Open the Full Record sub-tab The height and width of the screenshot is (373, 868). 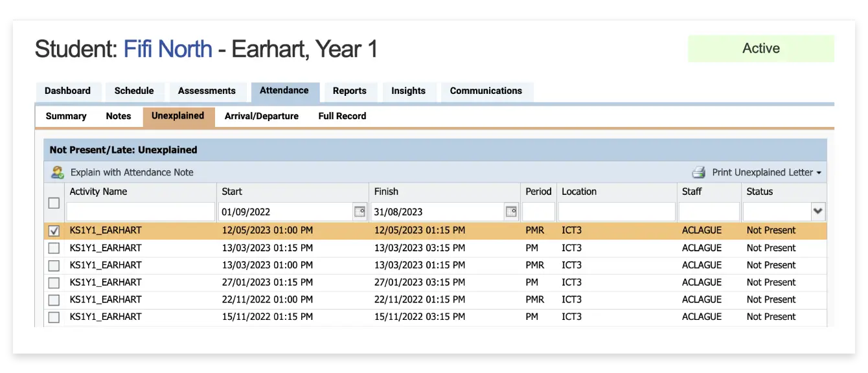coord(342,116)
